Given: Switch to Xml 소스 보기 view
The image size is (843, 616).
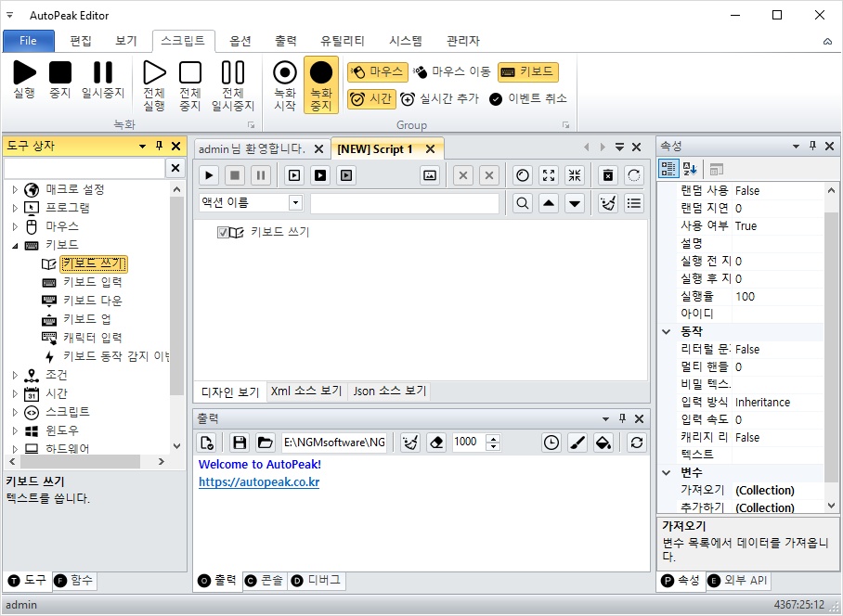Looking at the screenshot, I should click(x=306, y=391).
